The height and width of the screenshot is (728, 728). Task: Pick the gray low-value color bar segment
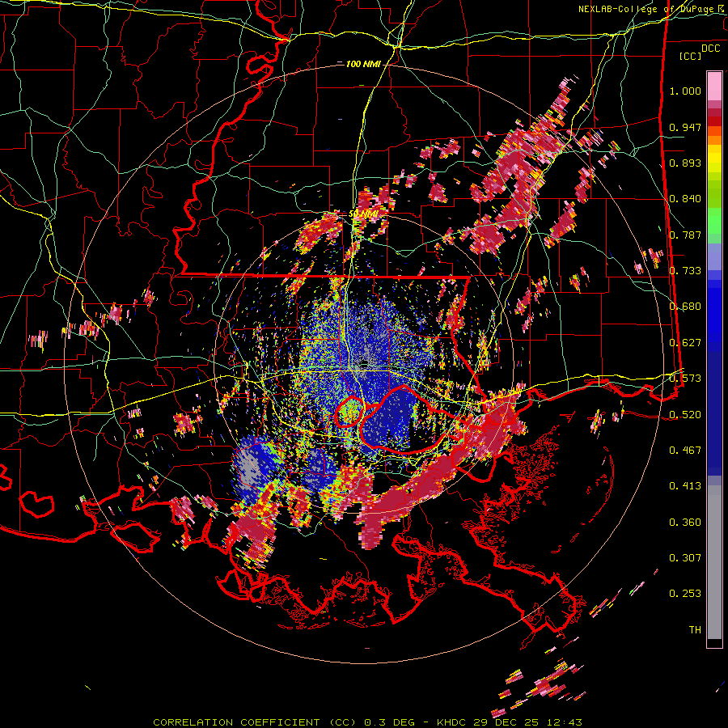tap(714, 562)
